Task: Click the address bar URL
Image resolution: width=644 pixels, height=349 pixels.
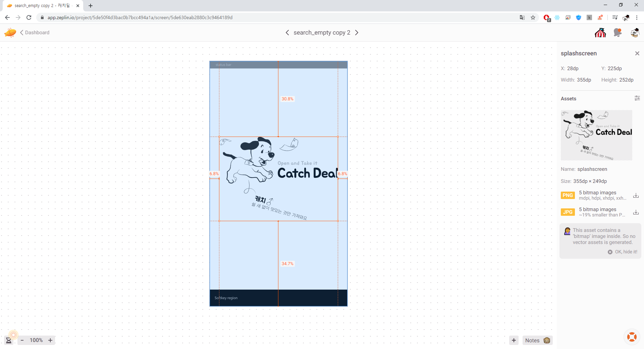Action: 140,17
